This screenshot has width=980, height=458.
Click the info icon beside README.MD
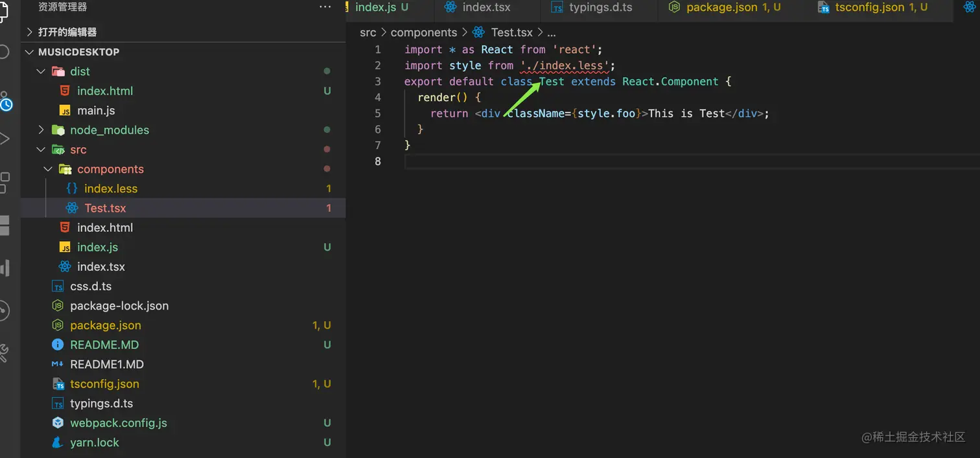(58, 345)
